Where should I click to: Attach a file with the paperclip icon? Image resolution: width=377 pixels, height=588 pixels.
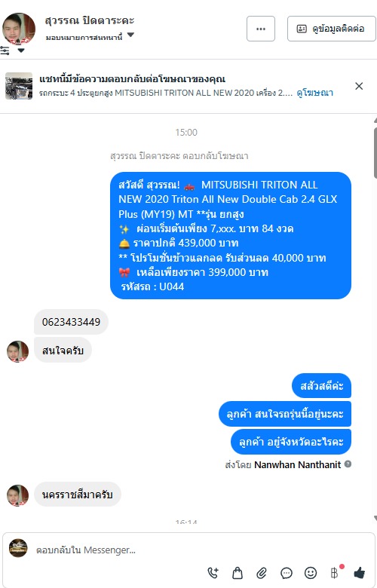coord(262,573)
